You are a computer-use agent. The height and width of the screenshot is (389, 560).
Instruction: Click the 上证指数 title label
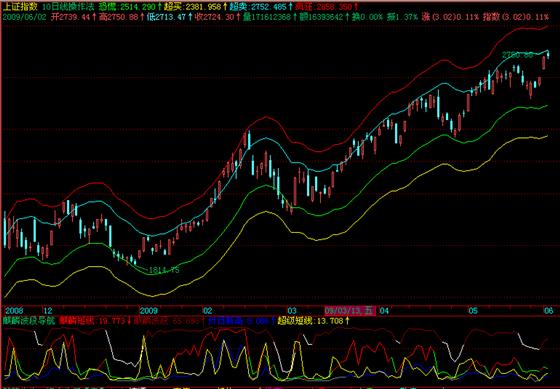coord(19,6)
